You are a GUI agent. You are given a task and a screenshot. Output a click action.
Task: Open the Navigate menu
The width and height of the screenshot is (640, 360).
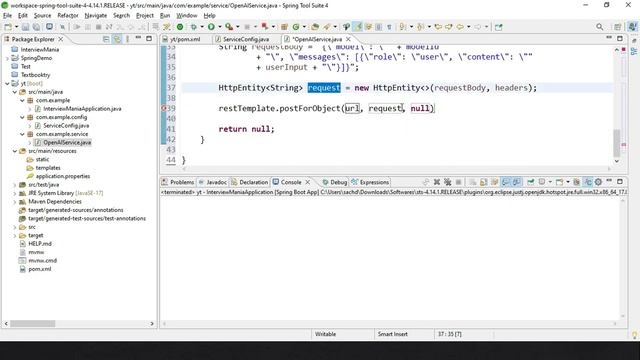click(x=96, y=16)
